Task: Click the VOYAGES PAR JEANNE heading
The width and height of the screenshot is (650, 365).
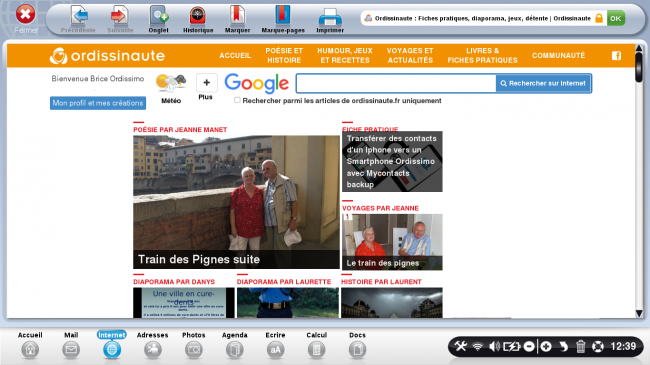Action: 380,208
